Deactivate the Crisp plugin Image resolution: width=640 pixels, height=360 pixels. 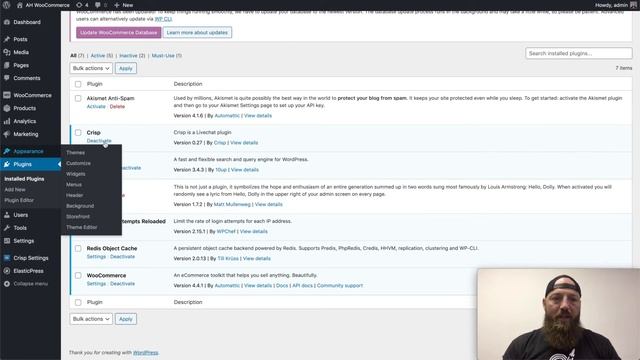tap(99, 141)
